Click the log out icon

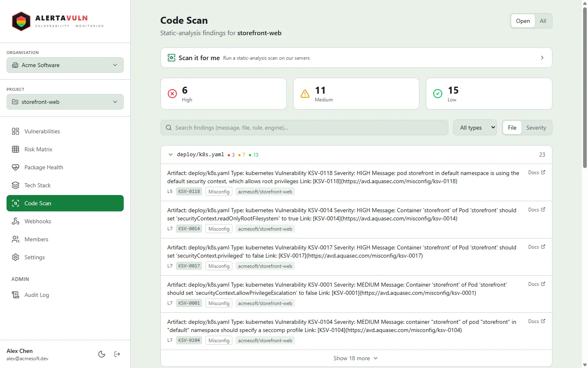click(x=117, y=354)
